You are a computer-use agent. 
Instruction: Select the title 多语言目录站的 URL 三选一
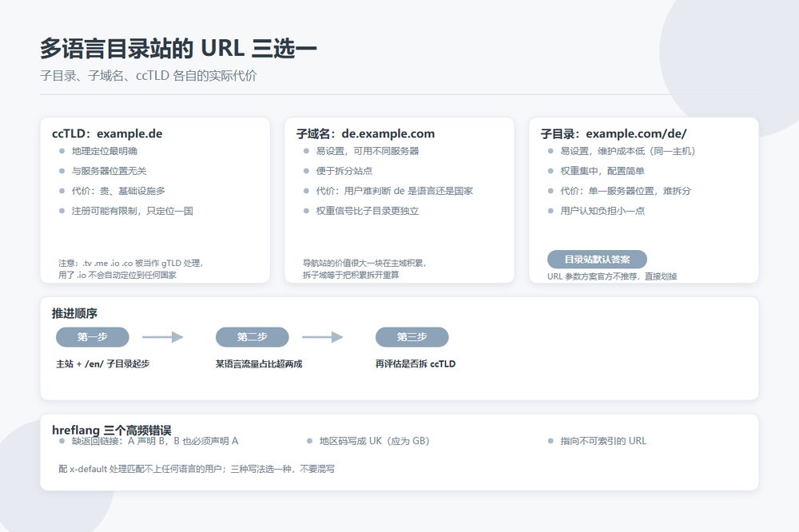(x=178, y=49)
